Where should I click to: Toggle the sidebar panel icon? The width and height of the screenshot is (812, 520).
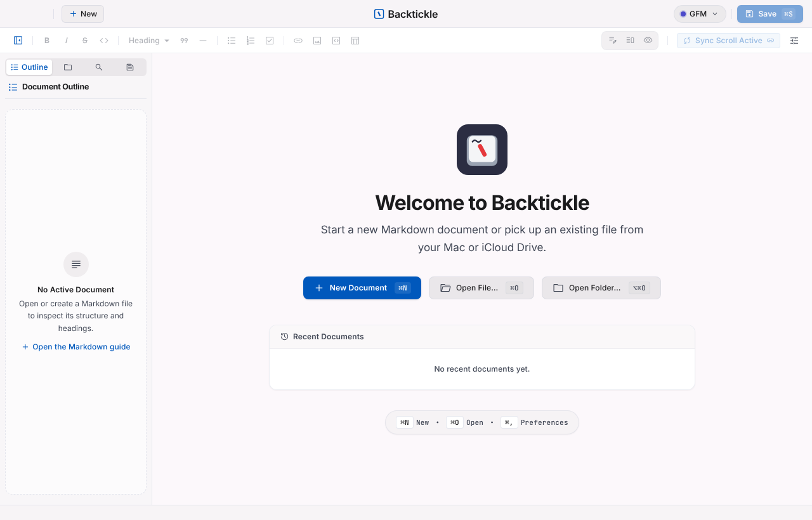click(18, 41)
